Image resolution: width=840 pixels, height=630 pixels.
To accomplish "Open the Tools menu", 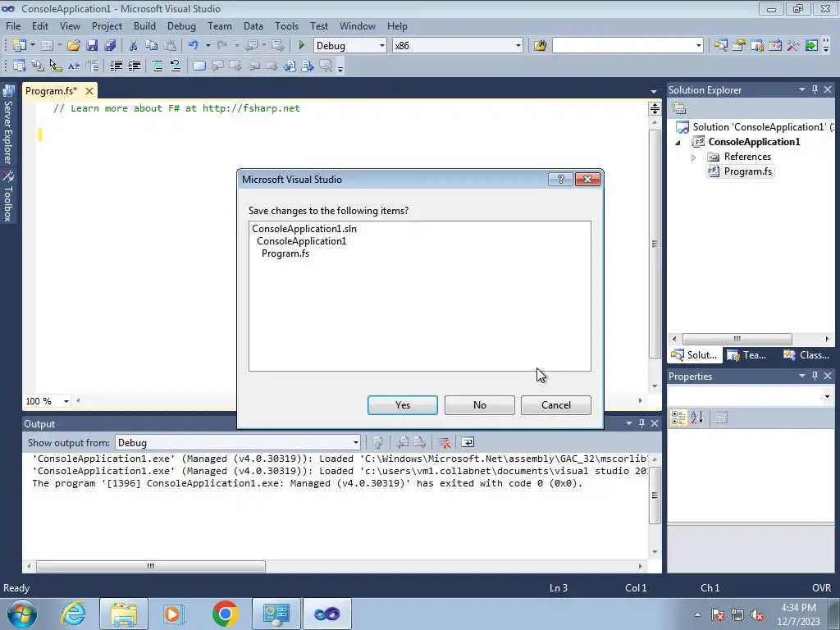I will pos(286,25).
